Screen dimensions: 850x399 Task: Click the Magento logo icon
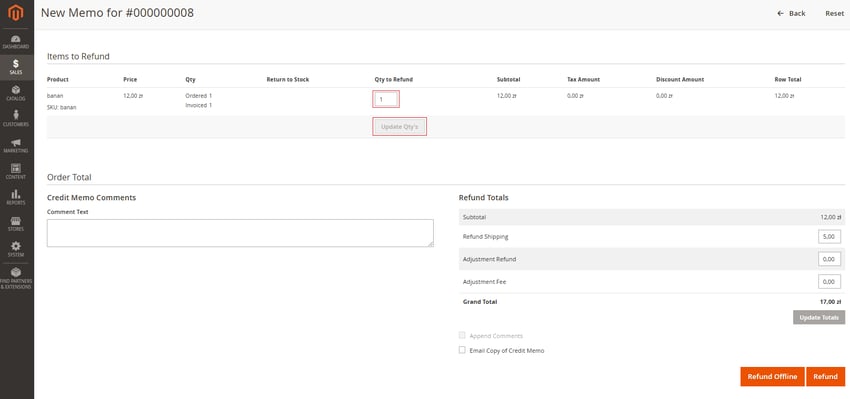tap(16, 12)
